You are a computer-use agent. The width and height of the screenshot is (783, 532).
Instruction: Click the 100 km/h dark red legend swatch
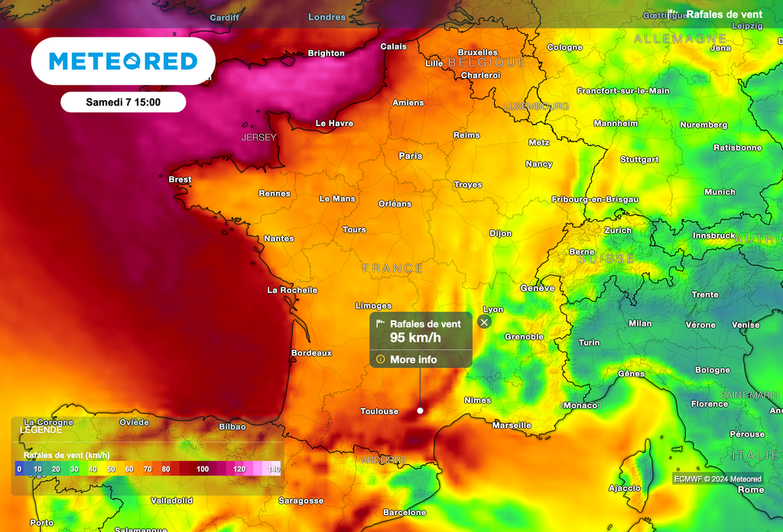point(202,469)
